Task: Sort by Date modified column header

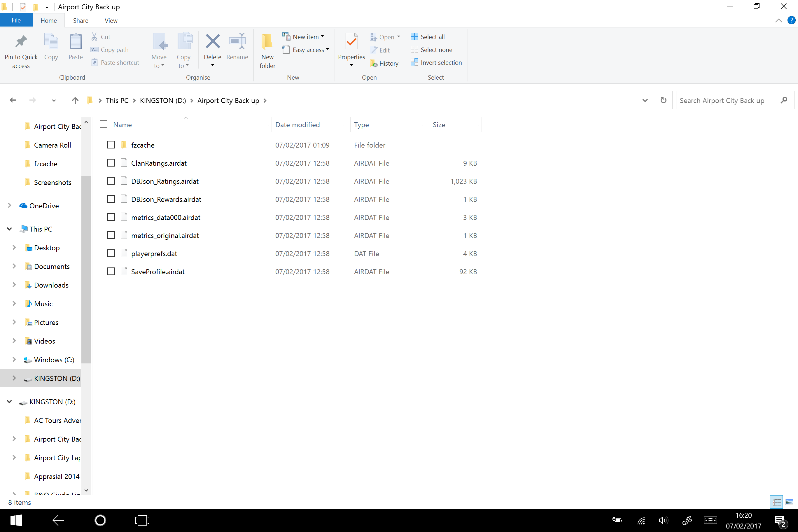Action: [311, 125]
